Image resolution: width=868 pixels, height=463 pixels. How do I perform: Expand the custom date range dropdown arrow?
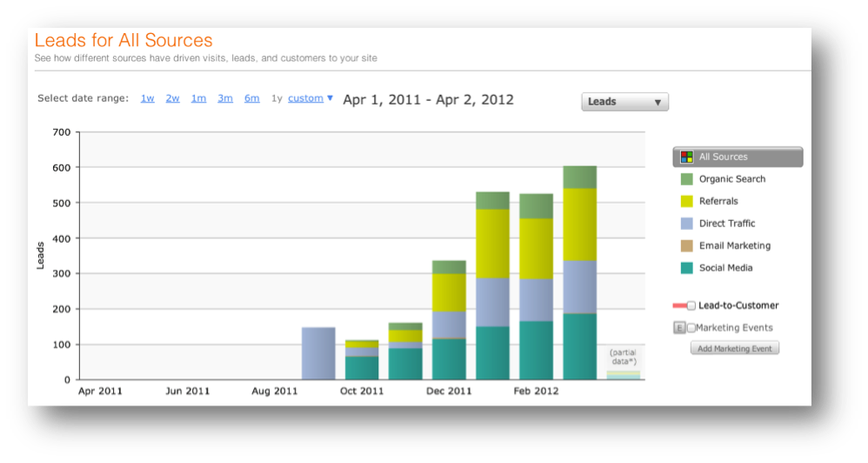click(x=331, y=98)
